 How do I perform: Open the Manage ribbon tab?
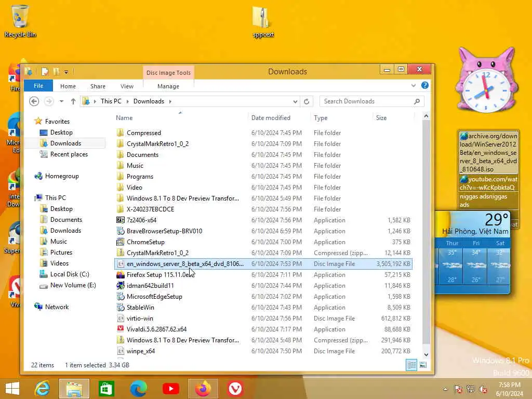point(168,86)
